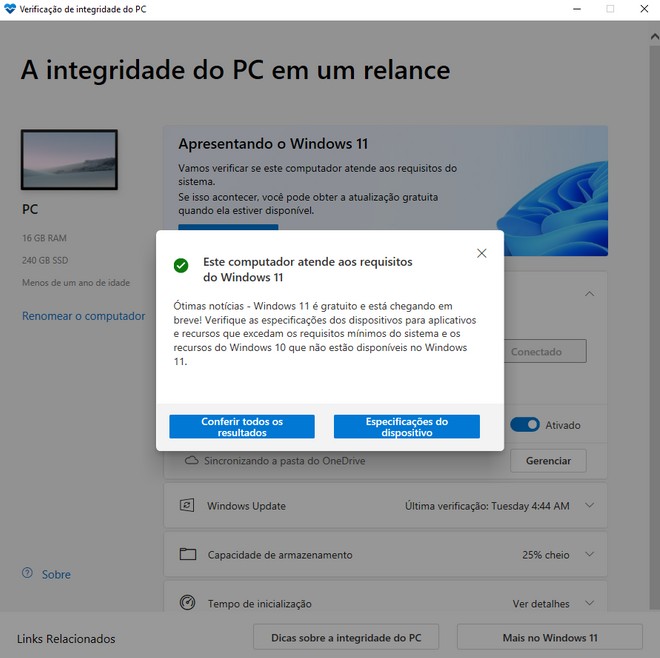Screen dimensions: 660x658
Task: Click the storage capacity folder icon
Action: [x=188, y=554]
